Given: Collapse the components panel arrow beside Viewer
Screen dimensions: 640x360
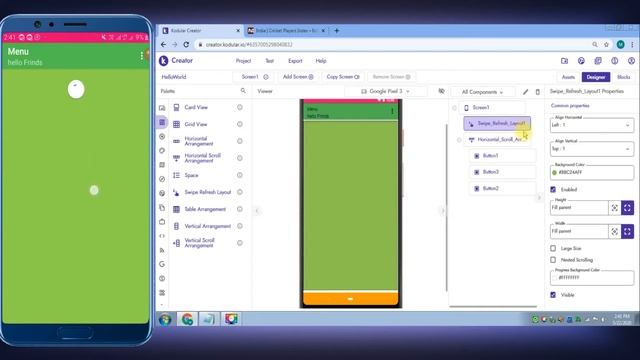Looking at the screenshot, I should point(442,211).
